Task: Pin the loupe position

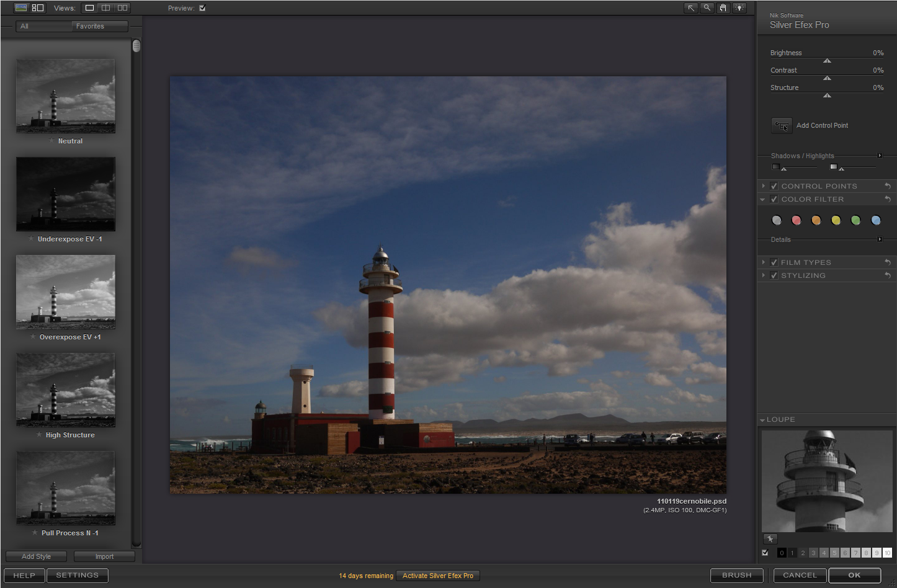Action: tap(770, 539)
